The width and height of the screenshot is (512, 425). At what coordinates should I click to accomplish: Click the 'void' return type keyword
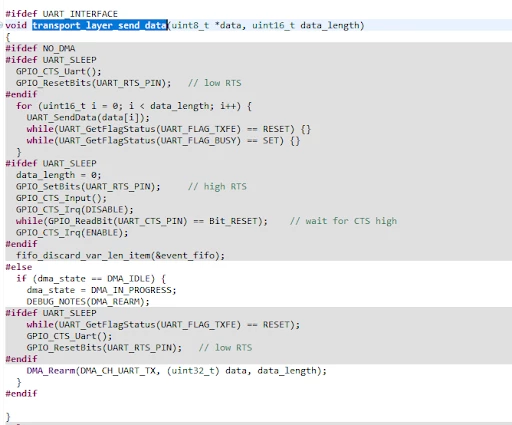16,25
